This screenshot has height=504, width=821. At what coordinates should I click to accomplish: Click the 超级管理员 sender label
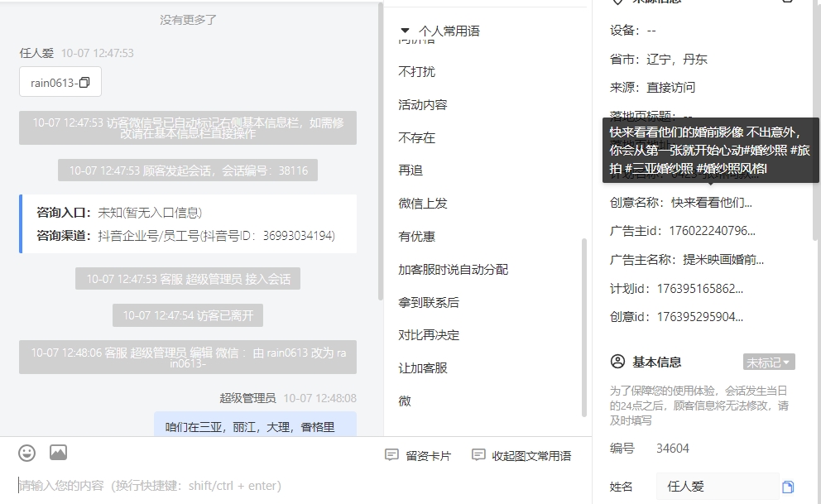pos(247,398)
